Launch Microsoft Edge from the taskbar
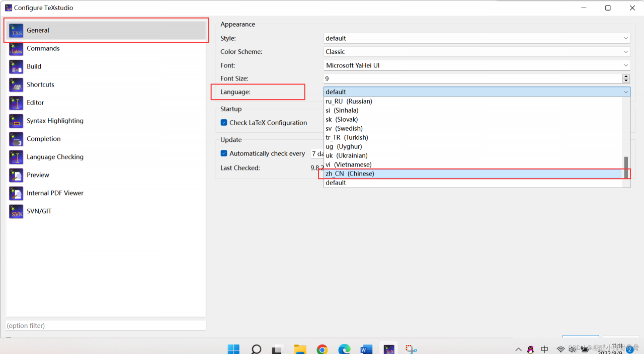644x354 pixels. pos(344,349)
